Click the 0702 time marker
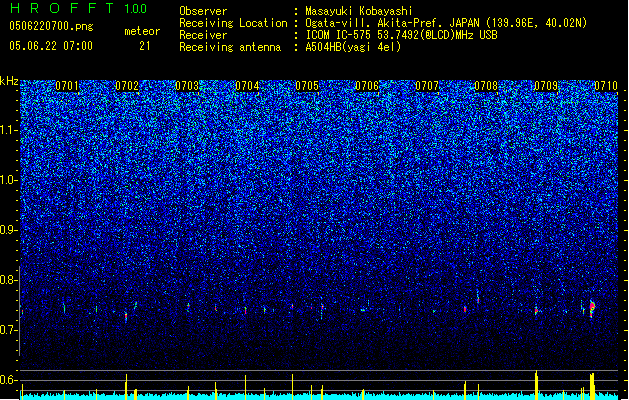629x400 pixels. [127, 86]
